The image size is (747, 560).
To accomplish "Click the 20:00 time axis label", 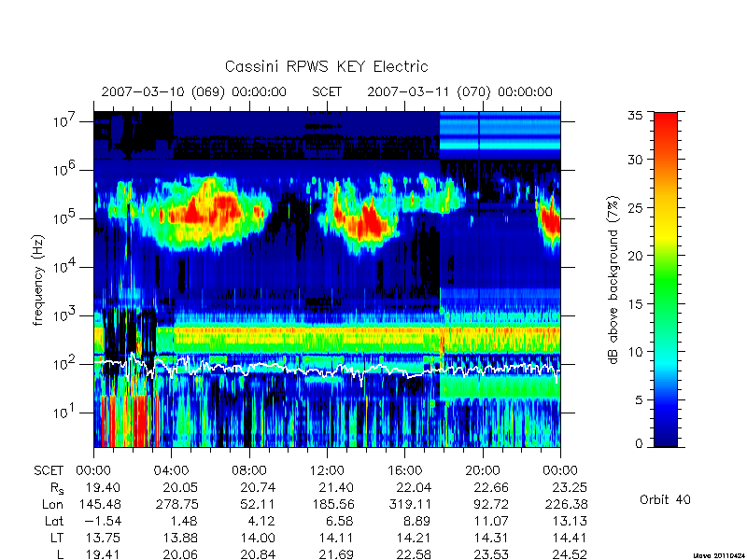I will pos(483,471).
